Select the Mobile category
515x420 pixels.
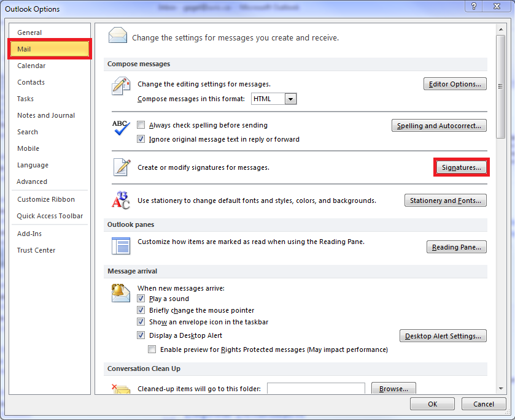click(50, 148)
